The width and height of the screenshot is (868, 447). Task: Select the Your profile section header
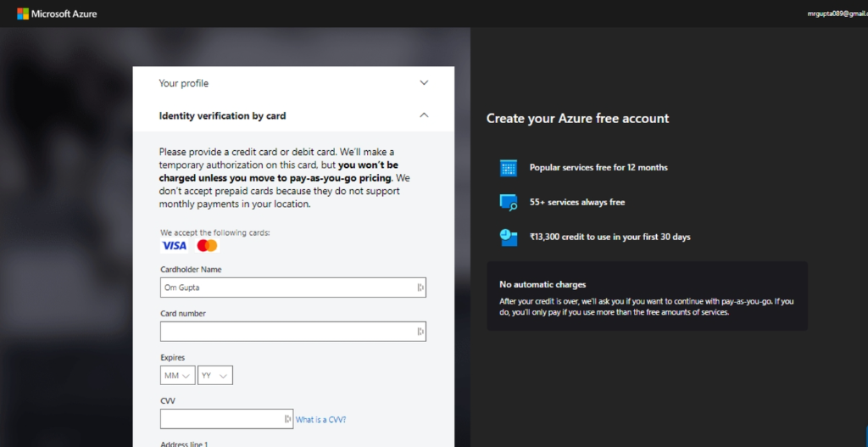[x=184, y=83]
